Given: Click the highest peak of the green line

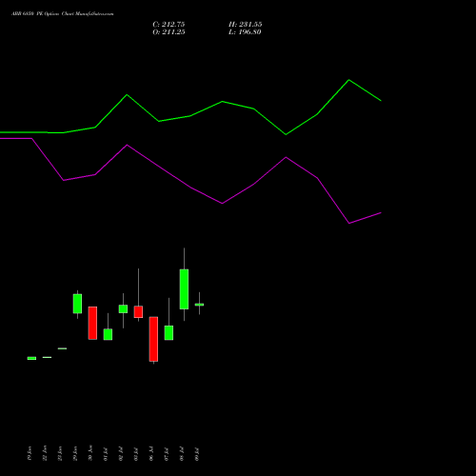Looking at the screenshot, I should (x=348, y=80).
